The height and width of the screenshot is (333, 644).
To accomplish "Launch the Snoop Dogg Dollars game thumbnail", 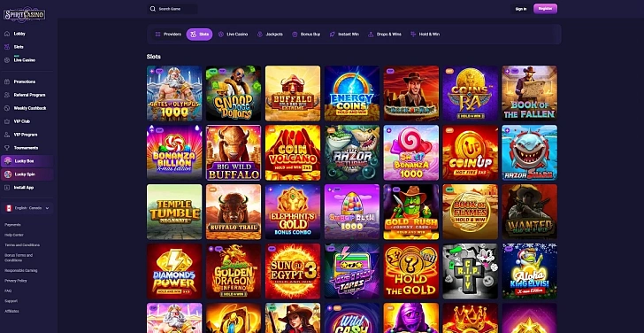I will [x=234, y=93].
